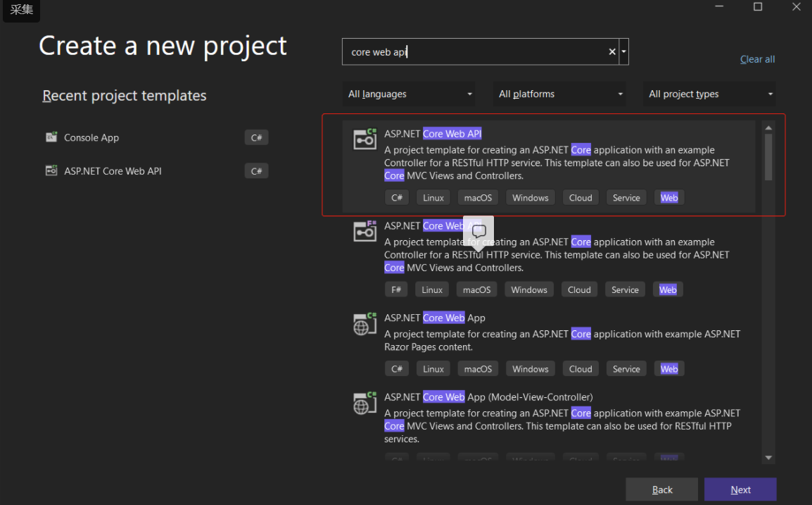Click the Service tag on the Core Web App template
The height and width of the screenshot is (505, 812).
(x=627, y=368)
